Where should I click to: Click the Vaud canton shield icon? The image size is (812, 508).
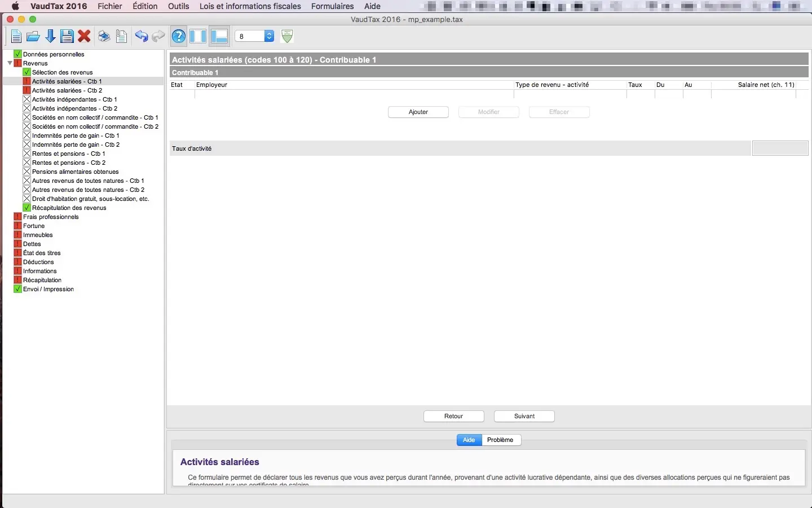pyautogui.click(x=287, y=37)
